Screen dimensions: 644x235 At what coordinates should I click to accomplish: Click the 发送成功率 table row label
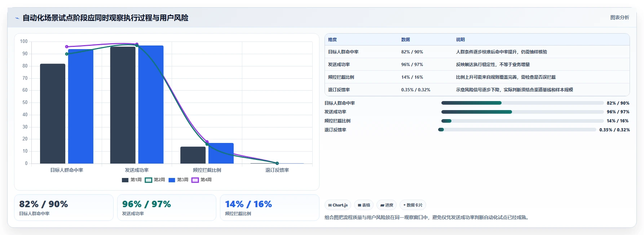pyautogui.click(x=339, y=65)
